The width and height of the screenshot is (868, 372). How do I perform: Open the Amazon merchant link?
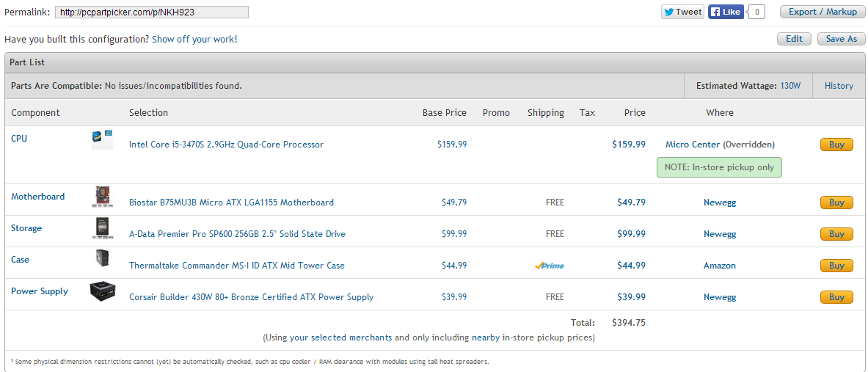click(720, 266)
